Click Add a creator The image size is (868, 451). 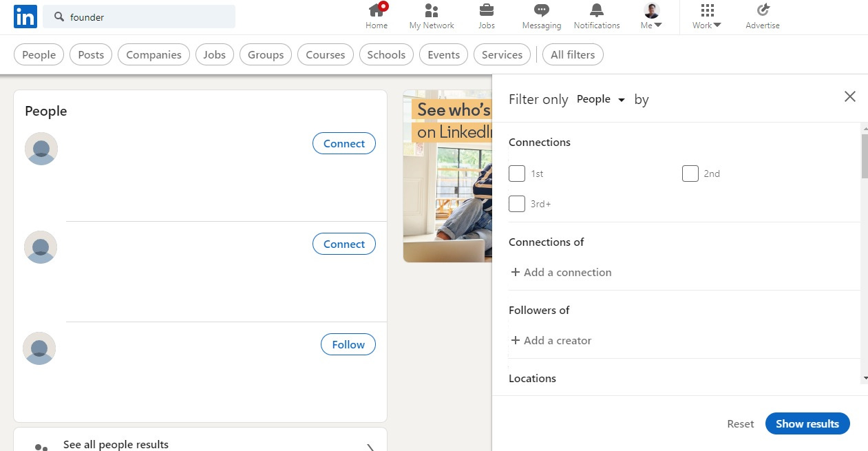click(551, 340)
